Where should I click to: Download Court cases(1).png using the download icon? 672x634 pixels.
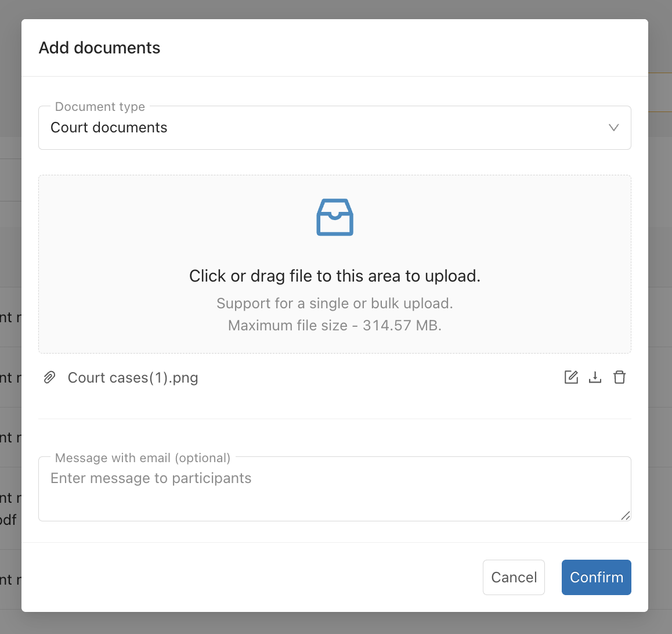point(595,377)
